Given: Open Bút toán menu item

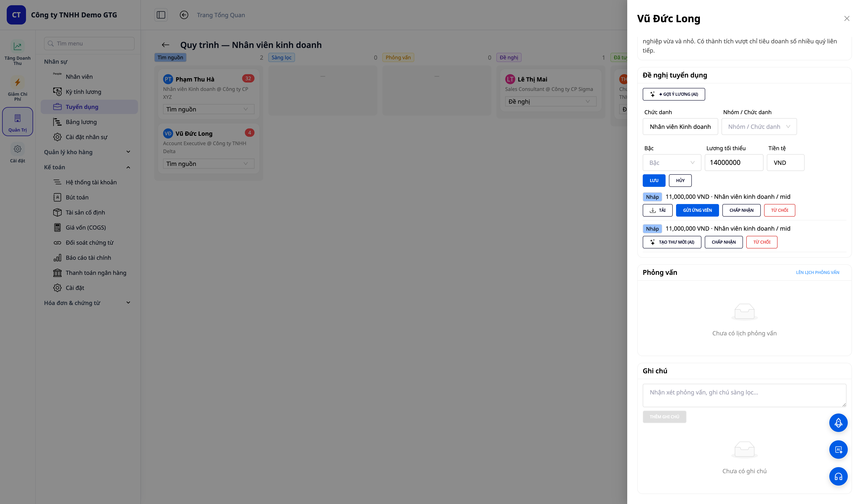Looking at the screenshot, I should [89, 197].
